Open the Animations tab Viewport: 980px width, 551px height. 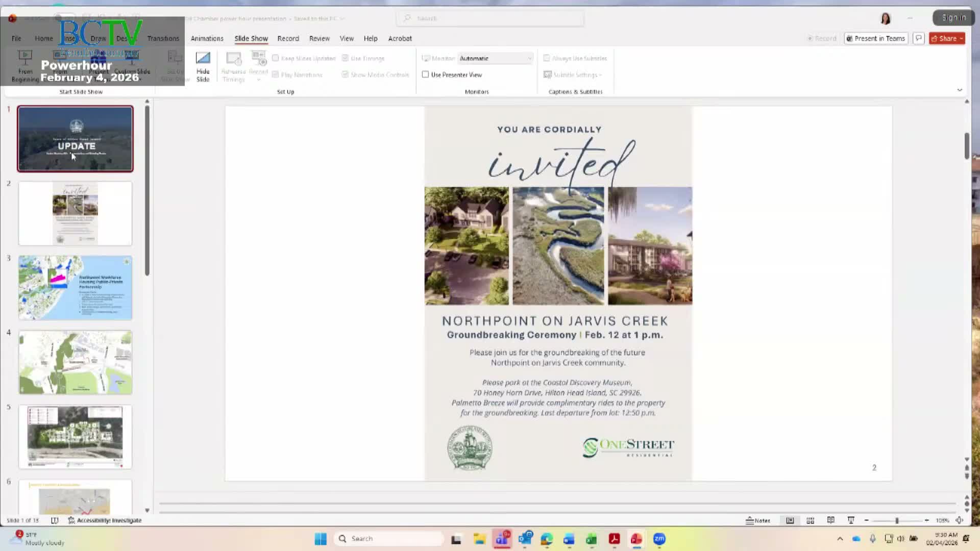(x=207, y=38)
